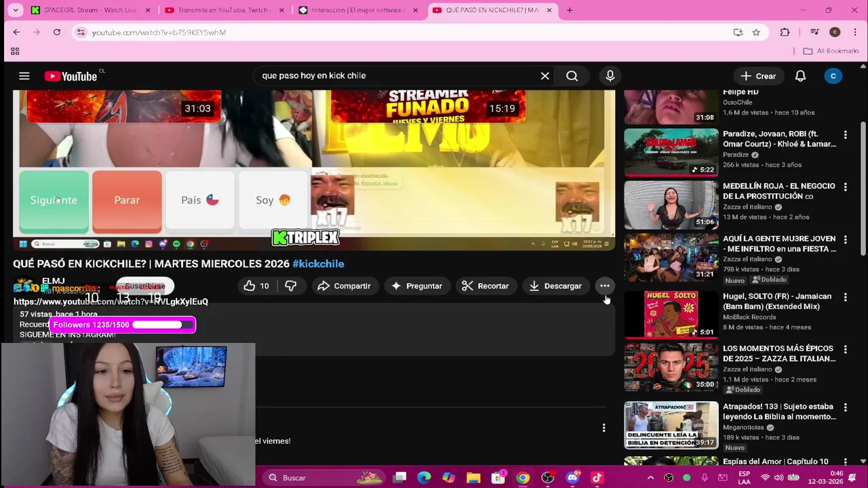
Task: Open Microsoft Edge from taskbar
Action: tap(424, 478)
